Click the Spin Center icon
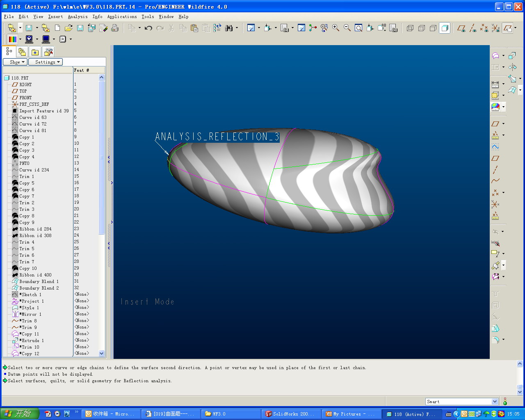The height and width of the screenshot is (420, 525). [x=313, y=28]
